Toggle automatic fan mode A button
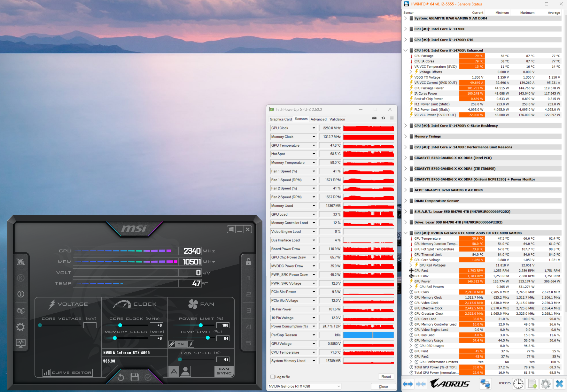 [174, 371]
